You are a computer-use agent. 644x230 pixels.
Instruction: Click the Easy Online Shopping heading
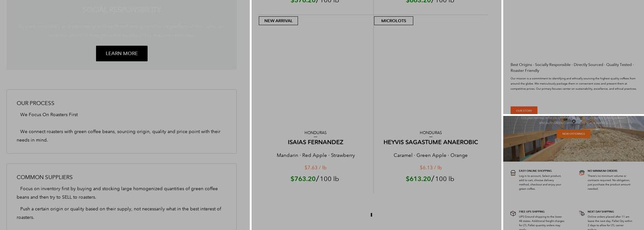click(x=535, y=171)
